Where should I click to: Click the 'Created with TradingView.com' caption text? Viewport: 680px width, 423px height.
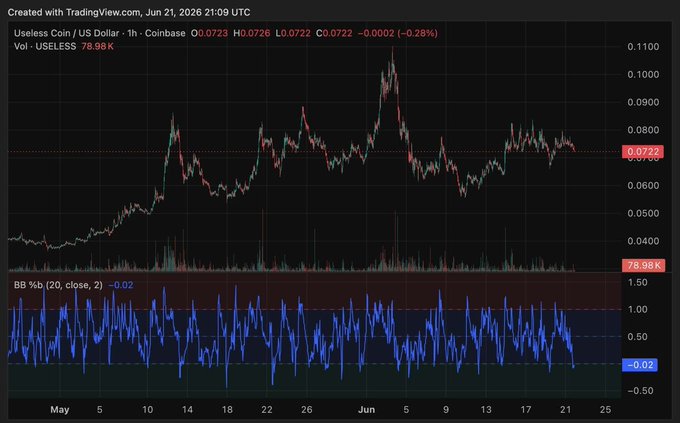73,12
